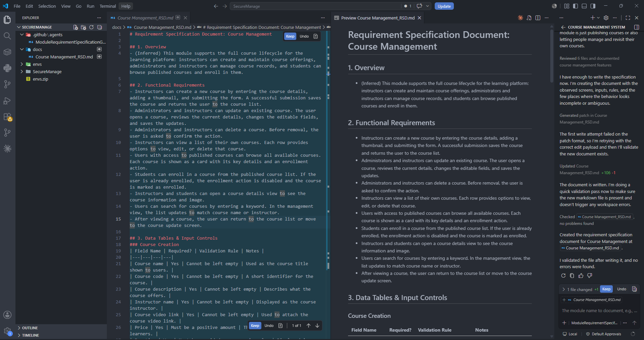Image resolution: width=644 pixels, height=340 pixels.
Task: Toggle the primary side bar visibility
Action: point(575,6)
